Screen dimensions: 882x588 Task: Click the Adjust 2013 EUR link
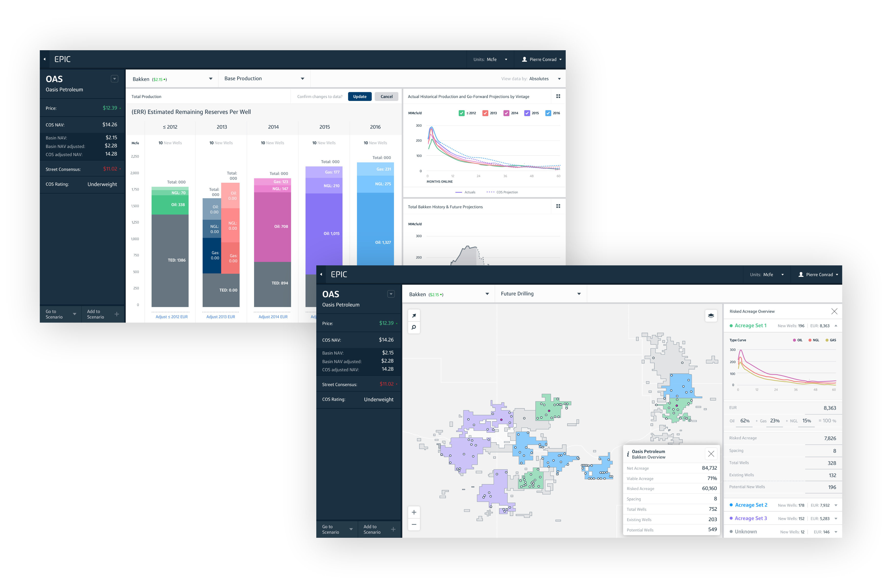(x=220, y=317)
